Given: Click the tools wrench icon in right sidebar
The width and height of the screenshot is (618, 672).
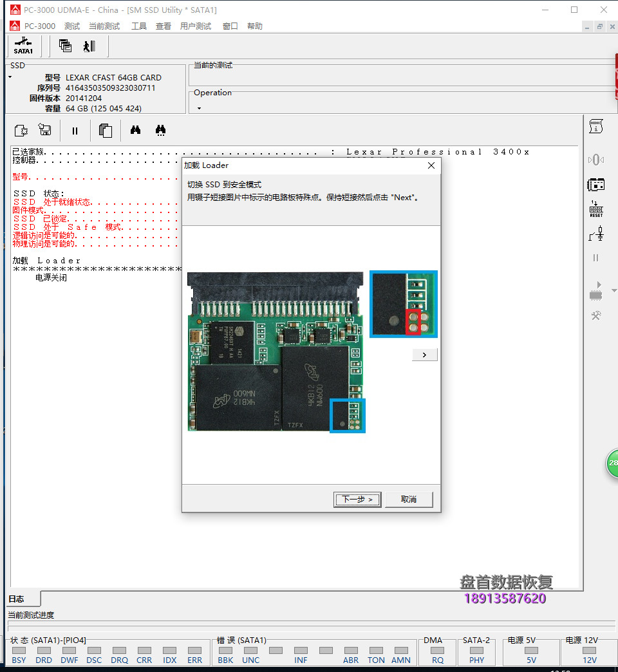Looking at the screenshot, I should [595, 316].
